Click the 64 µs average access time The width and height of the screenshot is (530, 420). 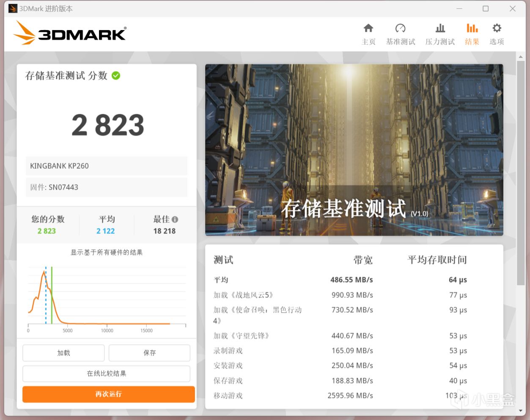click(458, 280)
